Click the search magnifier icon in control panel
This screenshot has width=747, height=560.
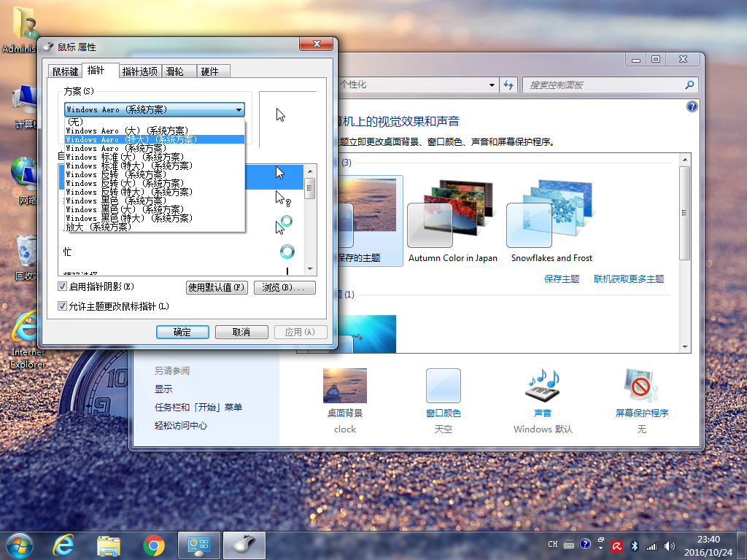point(689,85)
